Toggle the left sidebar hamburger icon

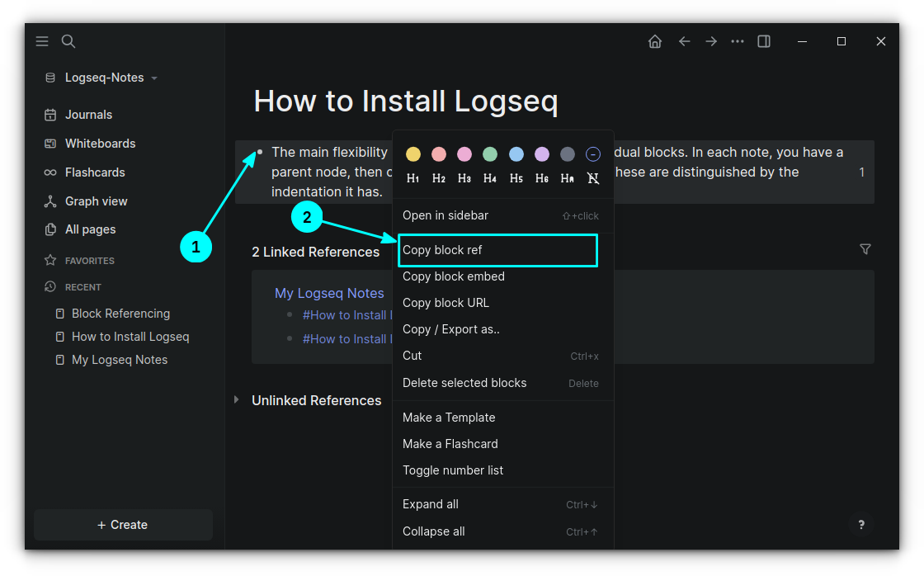(x=42, y=40)
